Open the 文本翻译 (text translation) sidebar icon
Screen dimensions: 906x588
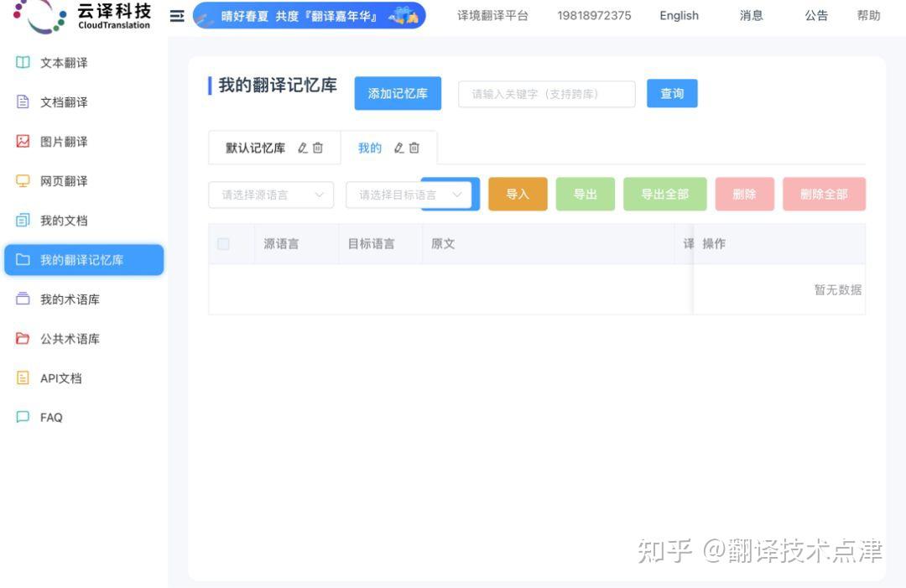(x=23, y=62)
